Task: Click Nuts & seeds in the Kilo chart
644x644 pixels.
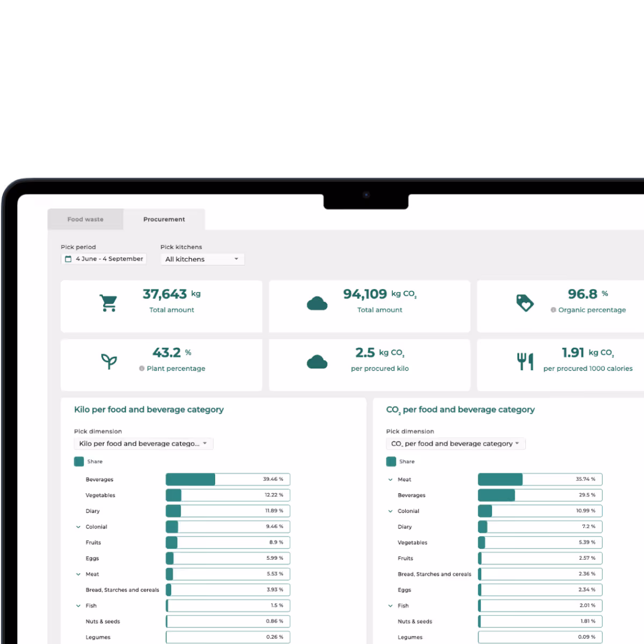Action: [x=103, y=621]
